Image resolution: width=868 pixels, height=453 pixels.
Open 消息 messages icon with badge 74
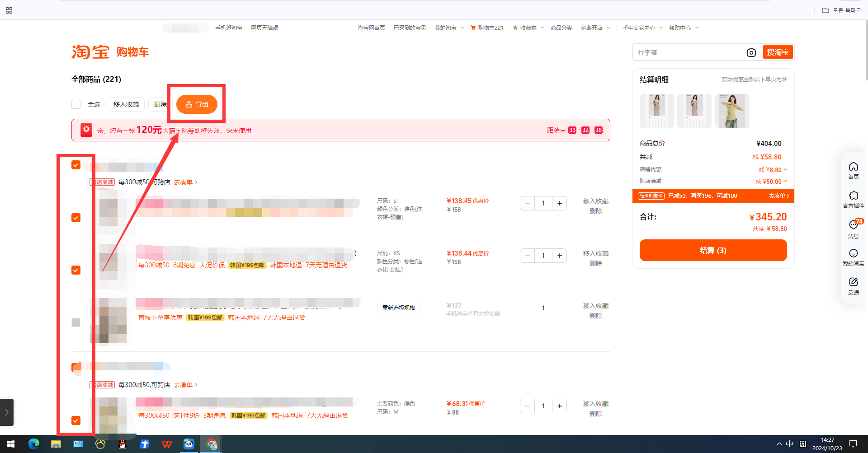[853, 228]
